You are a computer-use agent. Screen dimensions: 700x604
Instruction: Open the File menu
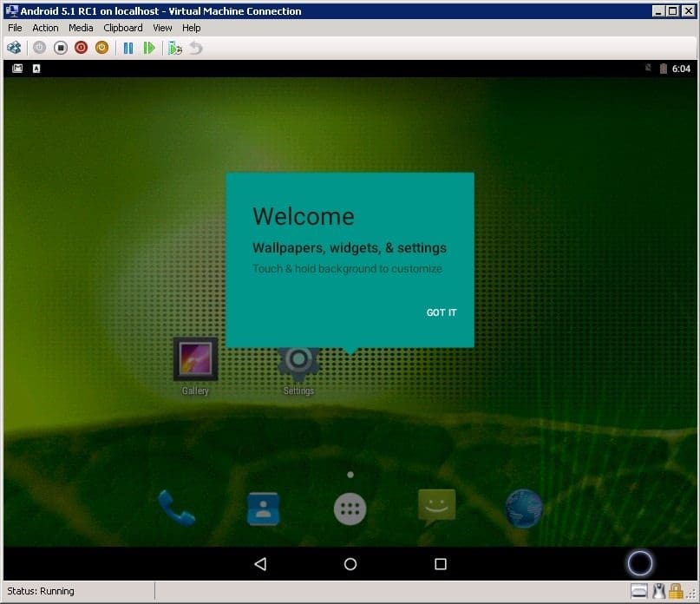click(15, 28)
